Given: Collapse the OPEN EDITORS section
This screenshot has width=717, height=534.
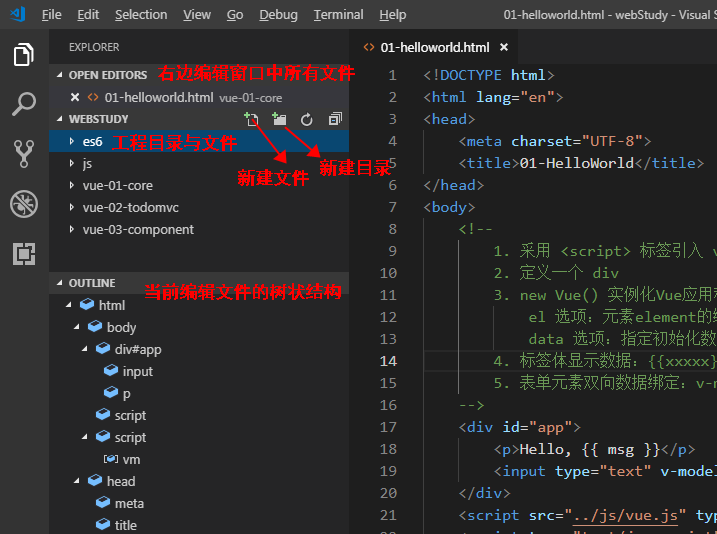Looking at the screenshot, I should click(59, 75).
